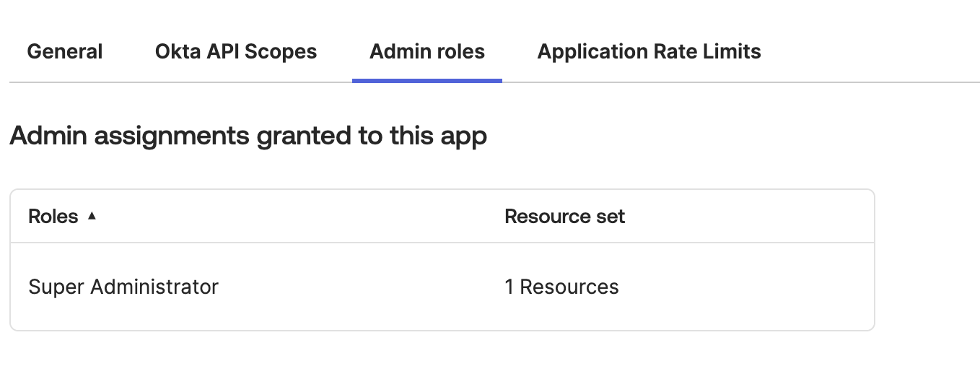This screenshot has width=980, height=374.
Task: Sort the table by Roles column
Action: pos(62,216)
